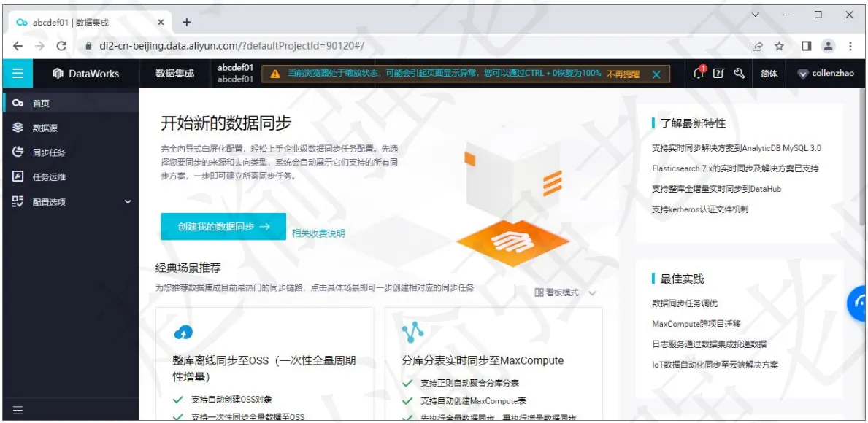Select 首页 in the sidebar

pos(71,104)
